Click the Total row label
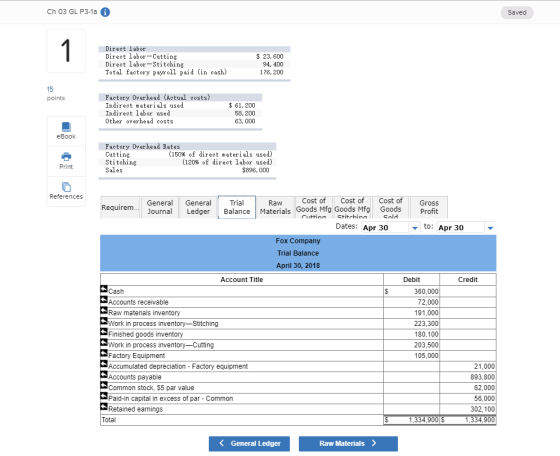The width and height of the screenshot is (560, 456). (109, 420)
